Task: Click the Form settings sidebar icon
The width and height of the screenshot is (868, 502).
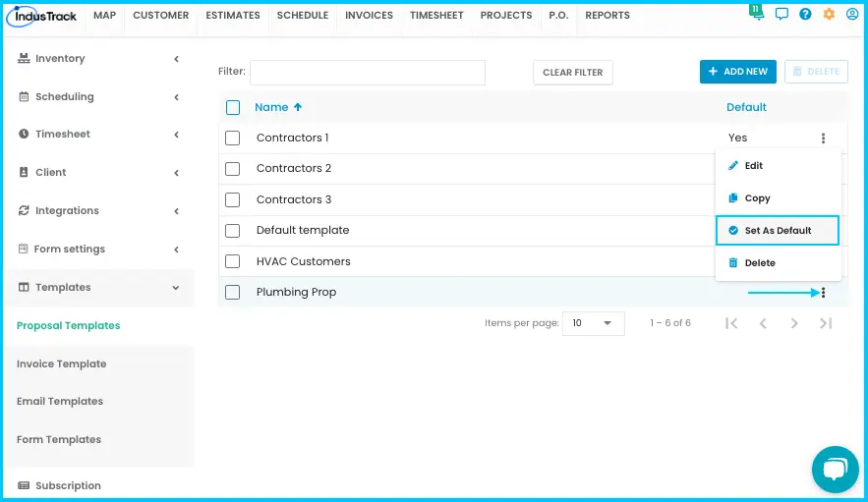Action: (x=24, y=249)
